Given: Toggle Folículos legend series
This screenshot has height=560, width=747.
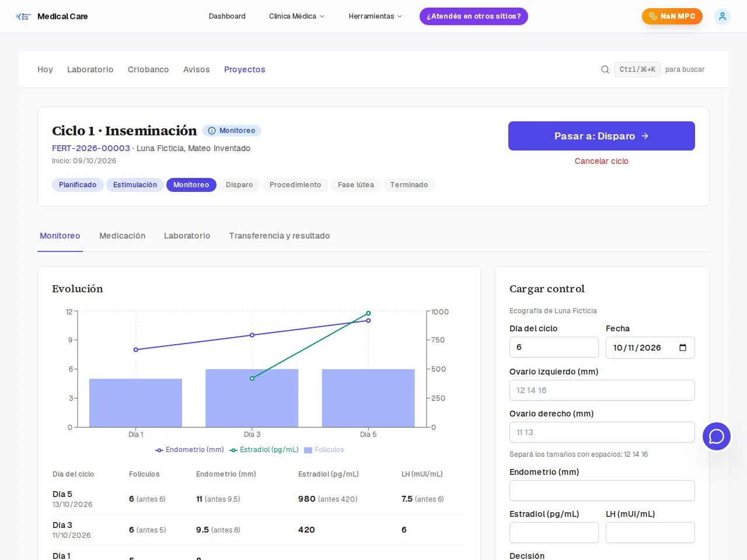Looking at the screenshot, I should [x=324, y=450].
